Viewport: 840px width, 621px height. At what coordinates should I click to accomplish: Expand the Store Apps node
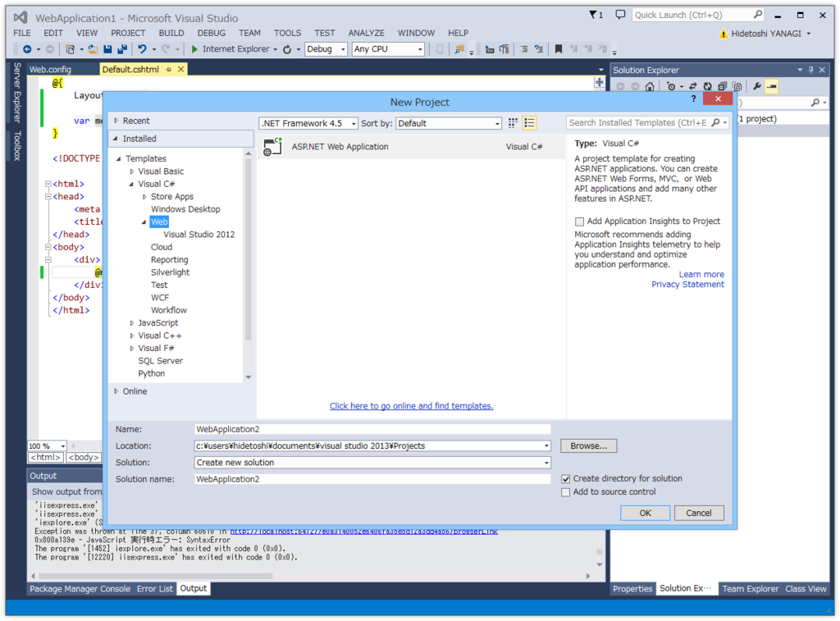point(144,197)
